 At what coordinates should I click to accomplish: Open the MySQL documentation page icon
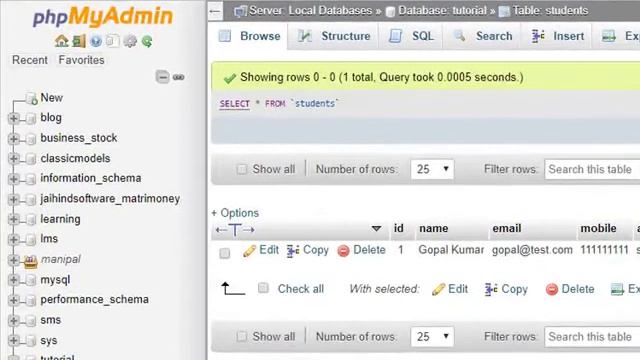(x=112, y=41)
